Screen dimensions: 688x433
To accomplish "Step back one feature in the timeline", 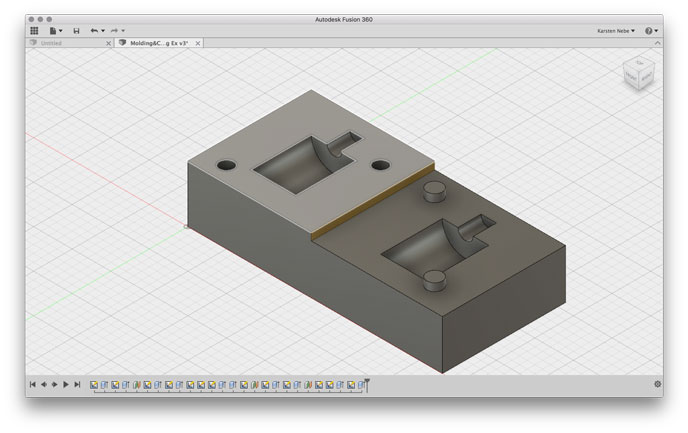I will pos(43,384).
